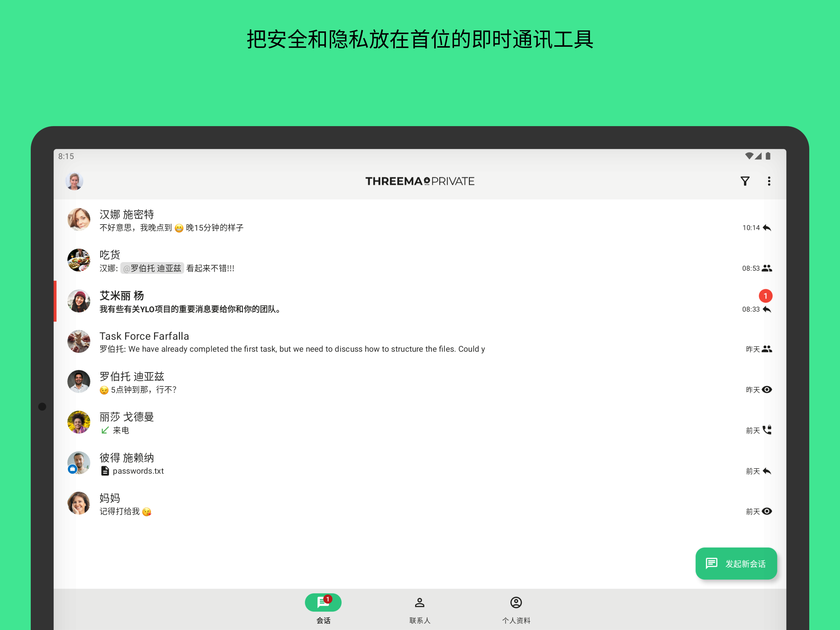This screenshot has width=840, height=630.
Task: Click the THREEMA PRIVATE logo
Action: [x=420, y=181]
